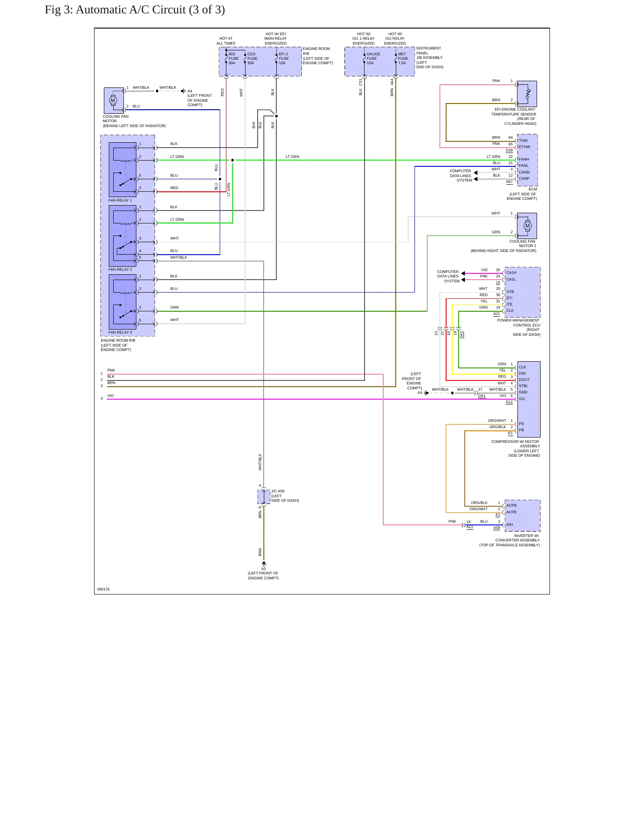Click the 'ACPE' pin label on inverter
The image size is (644, 834).
[512, 512]
